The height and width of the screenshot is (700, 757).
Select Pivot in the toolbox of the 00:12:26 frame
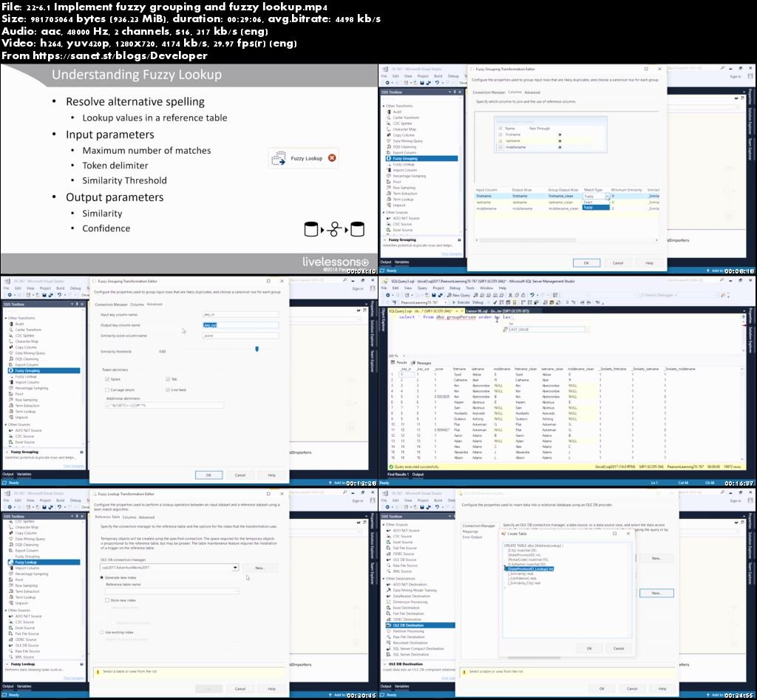[x=19, y=394]
